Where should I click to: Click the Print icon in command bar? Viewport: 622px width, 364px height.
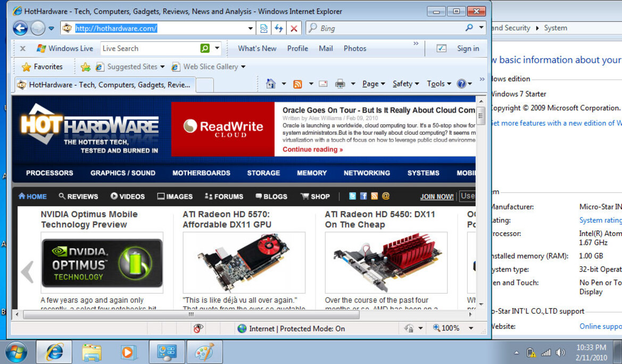point(340,83)
